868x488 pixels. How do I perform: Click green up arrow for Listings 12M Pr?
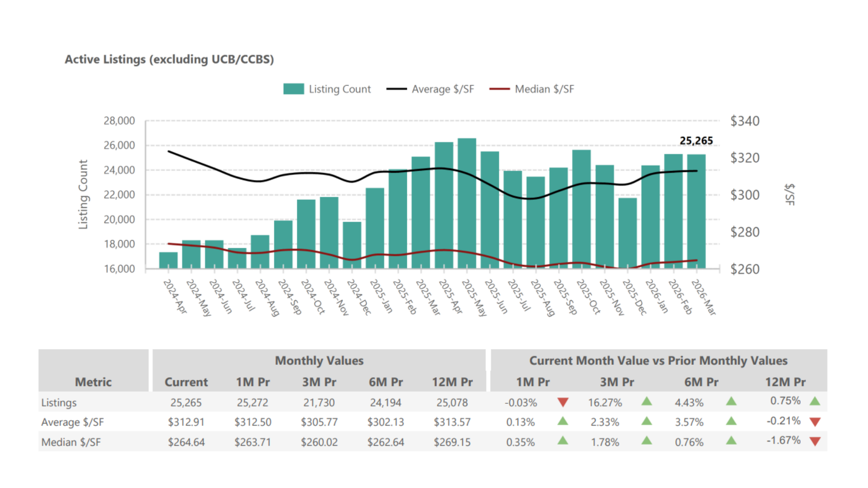coord(815,401)
